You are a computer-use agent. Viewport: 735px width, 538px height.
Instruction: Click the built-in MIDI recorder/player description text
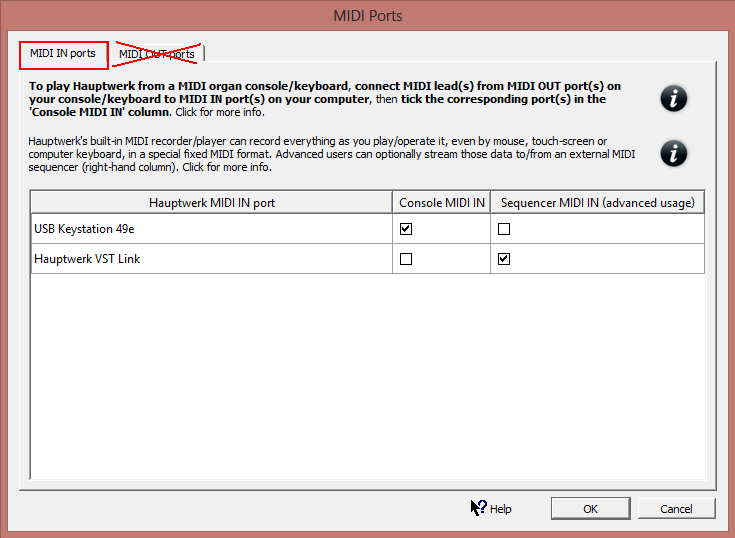pos(332,154)
